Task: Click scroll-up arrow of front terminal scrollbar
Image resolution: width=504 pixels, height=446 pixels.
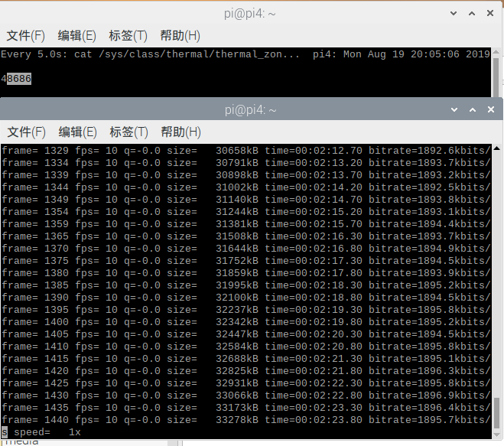Action: (496, 148)
